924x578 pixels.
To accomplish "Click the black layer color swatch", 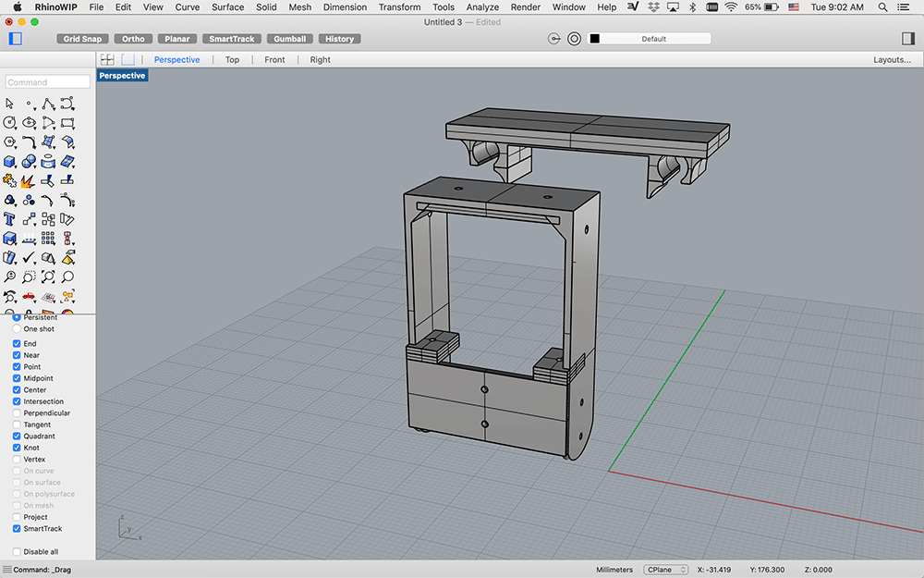I will 595,39.
